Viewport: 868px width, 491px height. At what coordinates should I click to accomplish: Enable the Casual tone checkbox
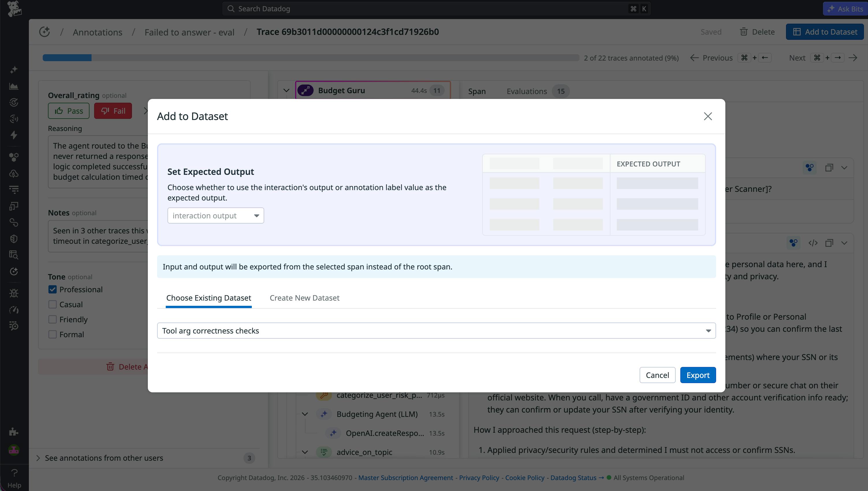tap(53, 304)
